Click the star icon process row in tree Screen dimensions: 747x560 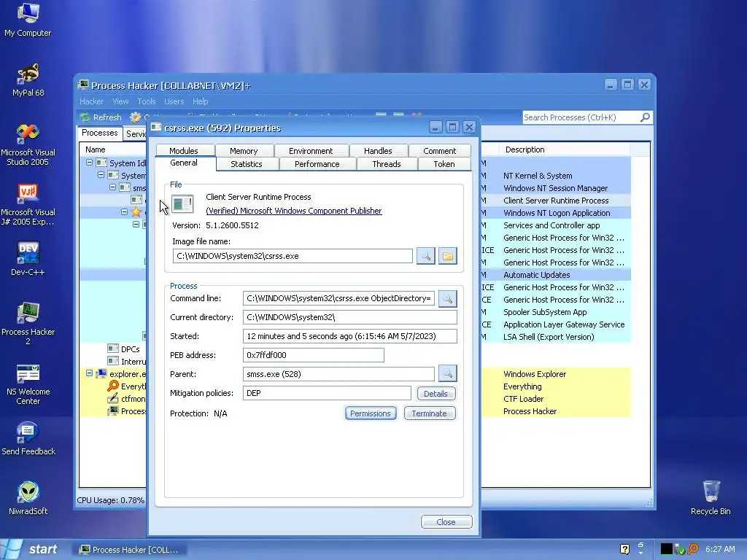click(136, 212)
